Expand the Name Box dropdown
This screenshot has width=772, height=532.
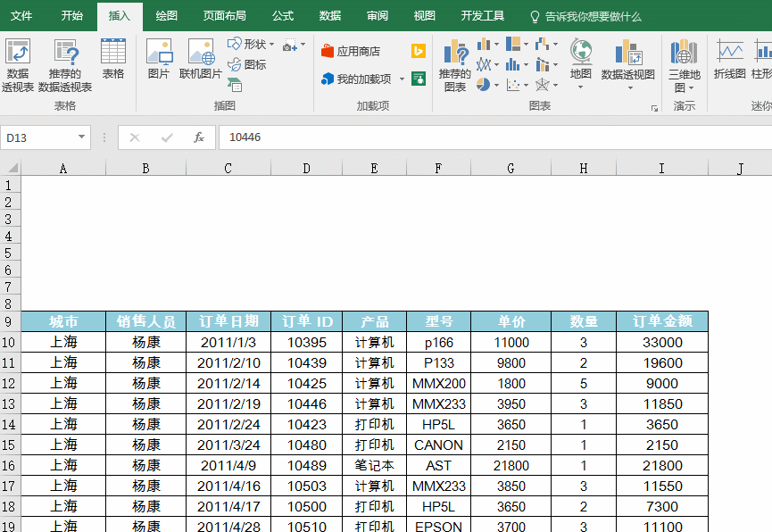point(82,137)
